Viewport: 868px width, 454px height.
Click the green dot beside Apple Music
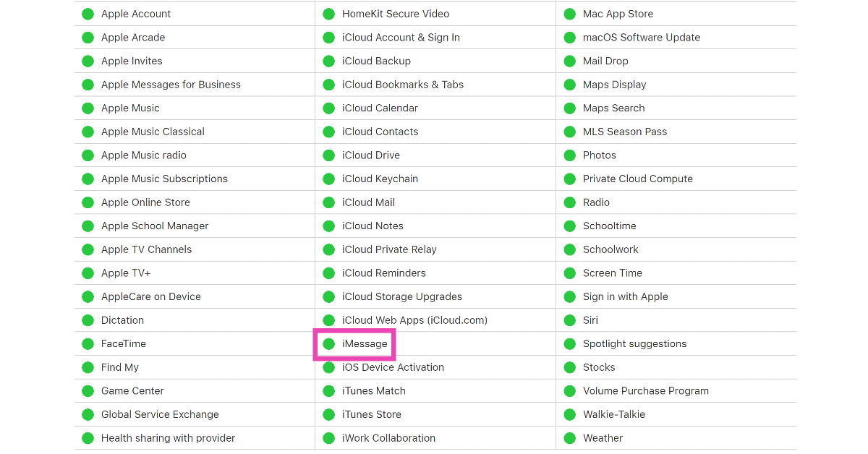point(88,108)
